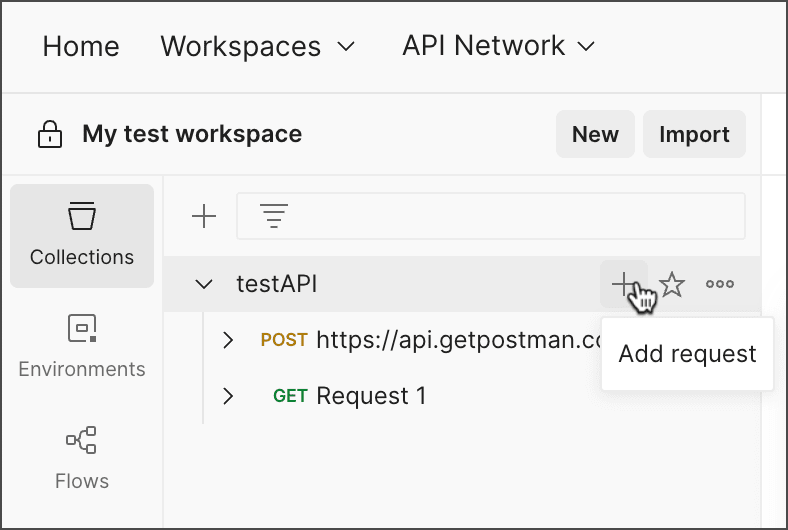Open the Flows sidebar tab

pyautogui.click(x=82, y=458)
